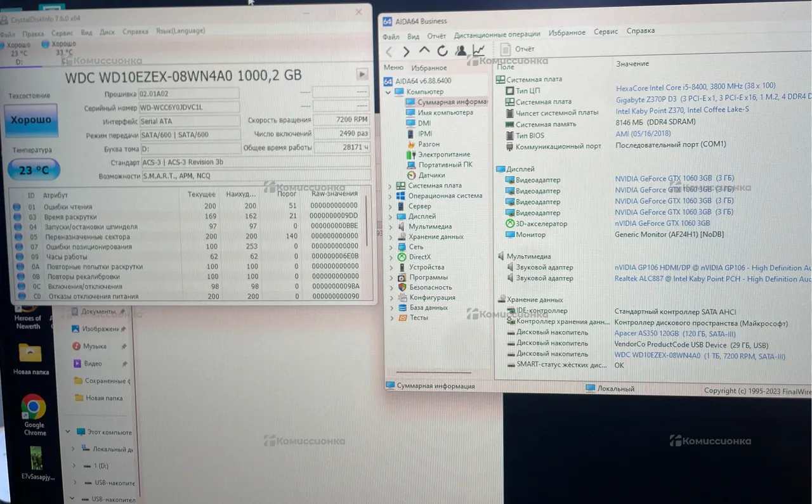Open HexaCore Intel Core i5-8400 link
Image resolution: width=812 pixels, height=504 pixels.
pos(695,86)
